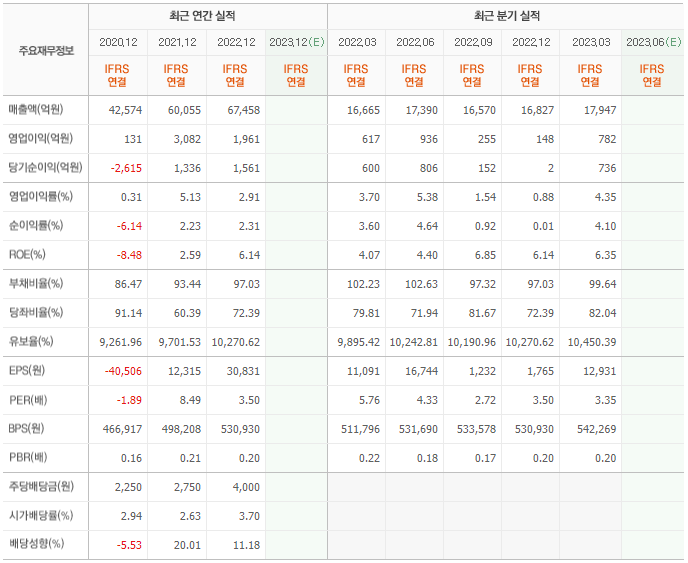The width and height of the screenshot is (688, 563).
Task: Click the dividend per share value 4,000
Action: point(247,487)
